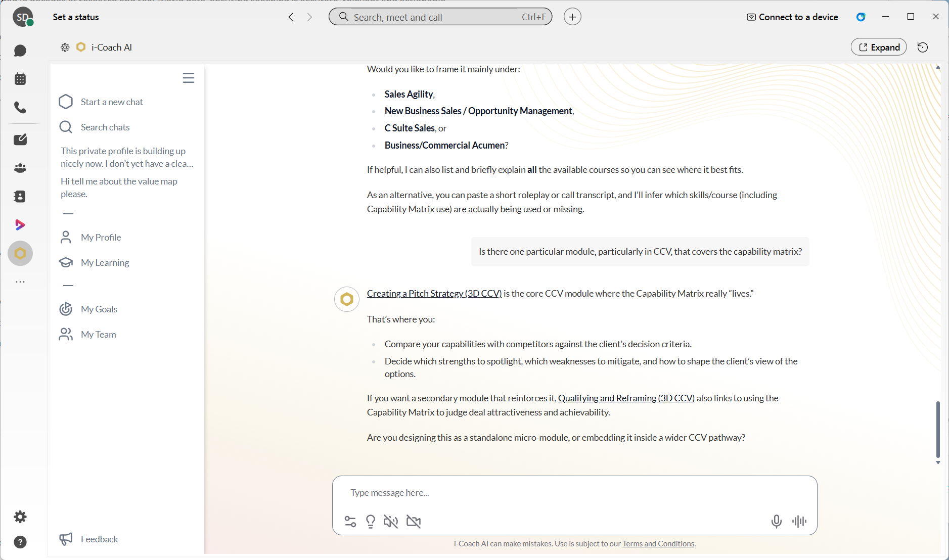This screenshot has height=560, width=949.
Task: Open the Contacts sidebar icon
Action: click(x=20, y=196)
